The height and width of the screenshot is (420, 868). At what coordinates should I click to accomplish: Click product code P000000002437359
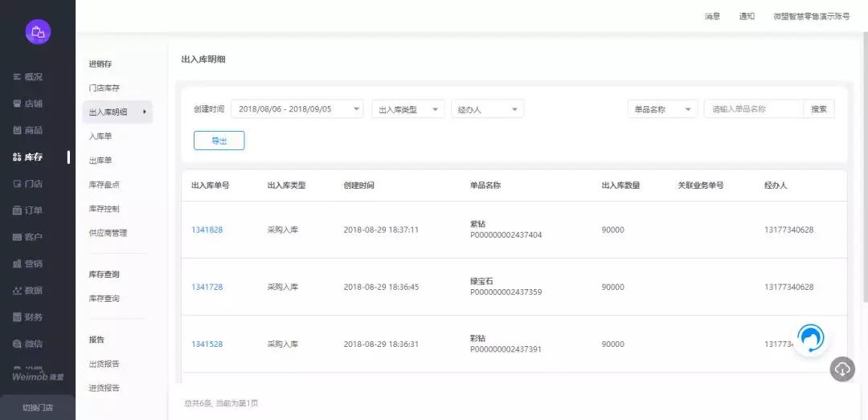506,292
